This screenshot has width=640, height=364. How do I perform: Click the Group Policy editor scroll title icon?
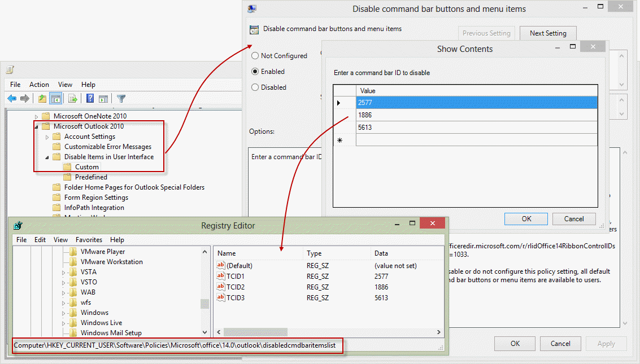click(11, 70)
